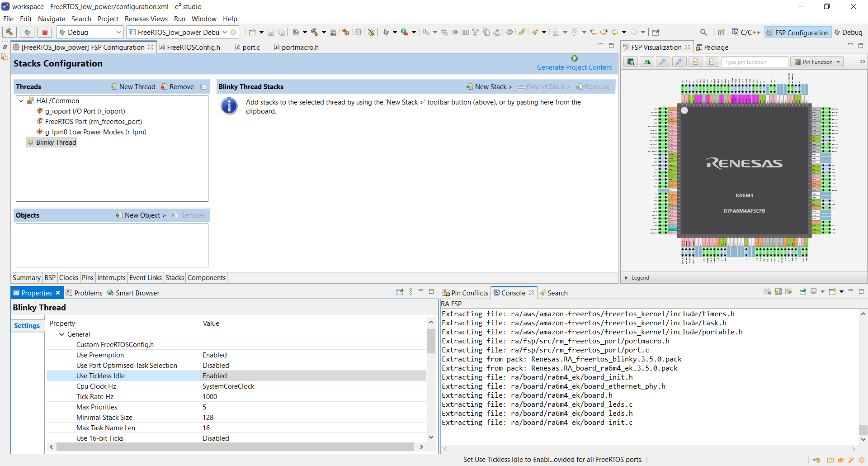Click the blue circular Information icon
Image resolution: width=868 pixels, height=466 pixels.
(x=229, y=106)
